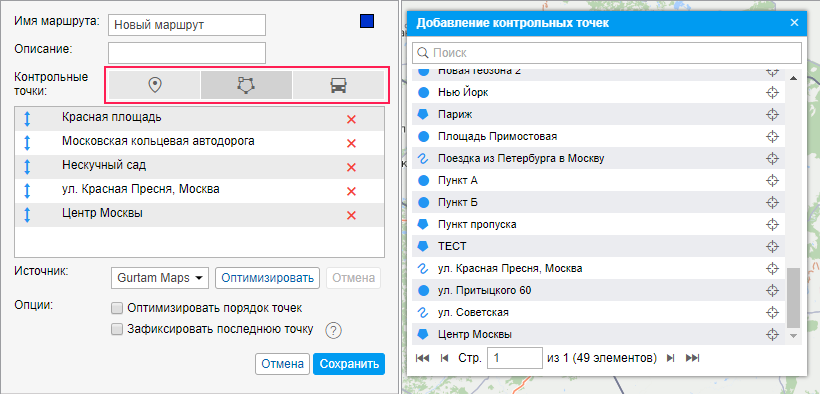Viewport: 820px width, 394px height.
Task: Click scrollbar down arrow in dialog
Action: pos(793,335)
